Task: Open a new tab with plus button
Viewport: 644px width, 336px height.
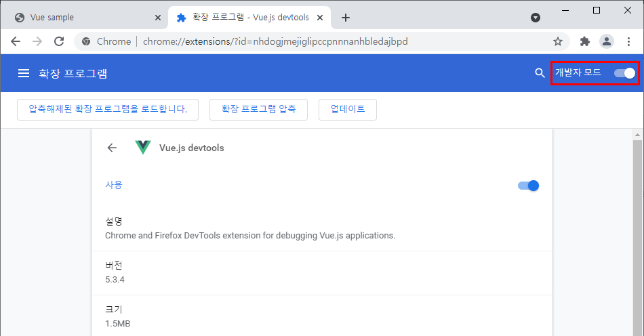Action: [x=346, y=18]
